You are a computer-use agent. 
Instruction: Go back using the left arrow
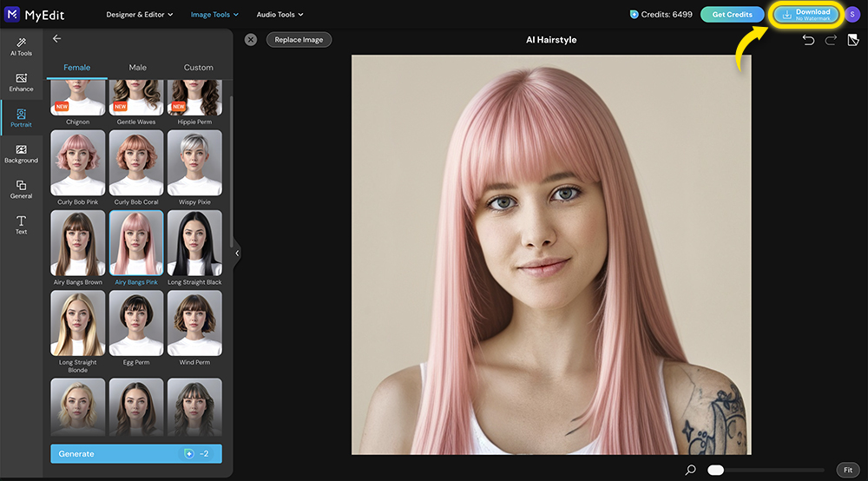tap(56, 39)
